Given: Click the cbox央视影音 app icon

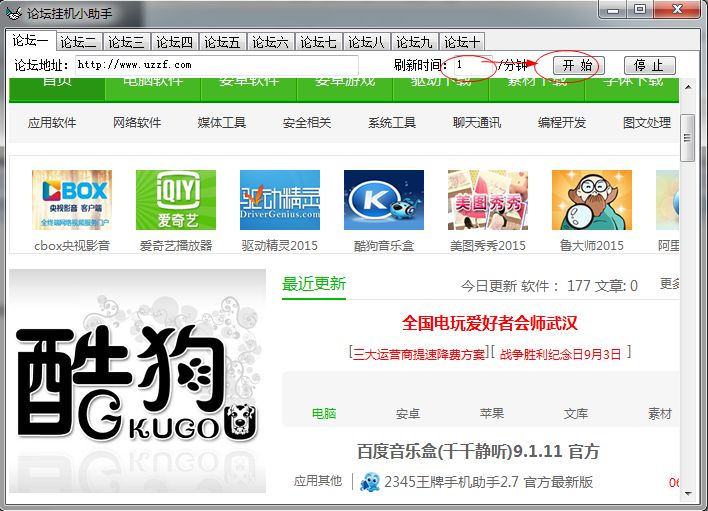Looking at the screenshot, I should (72, 200).
